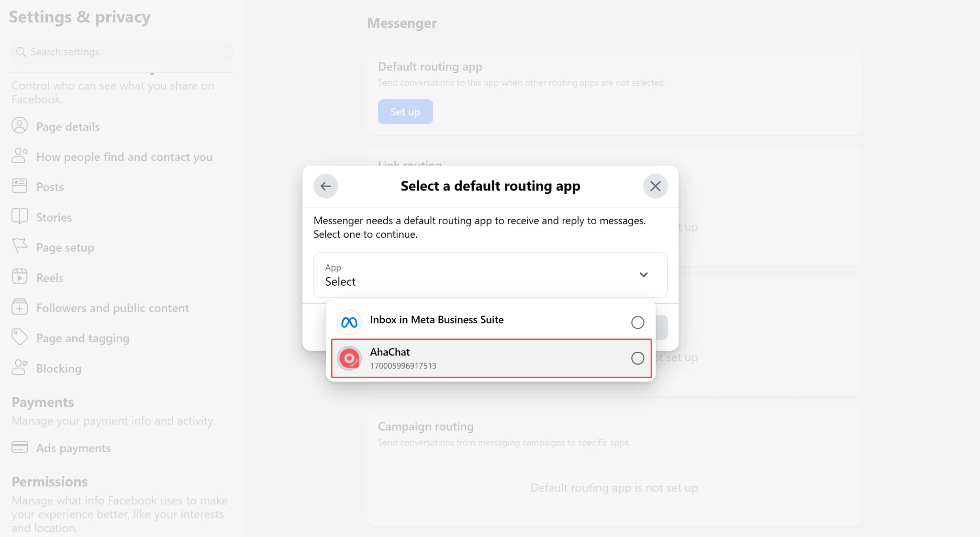This screenshot has width=980, height=537.
Task: Click the AhaChat app ID 170005996917513
Action: point(403,366)
